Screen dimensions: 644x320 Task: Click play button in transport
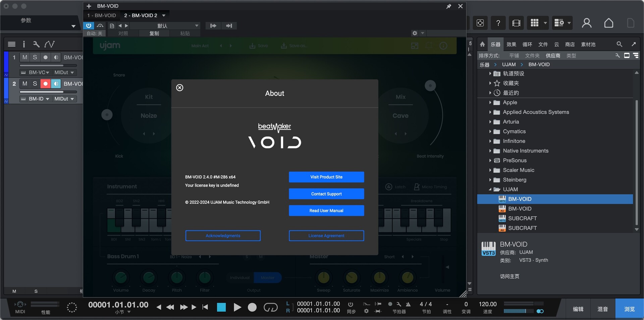[237, 307]
